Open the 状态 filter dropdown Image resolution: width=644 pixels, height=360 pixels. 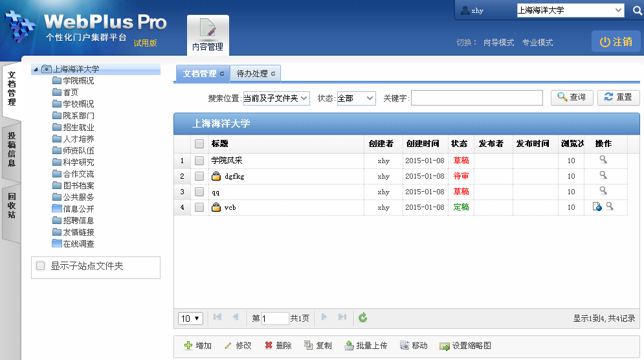pyautogui.click(x=356, y=98)
